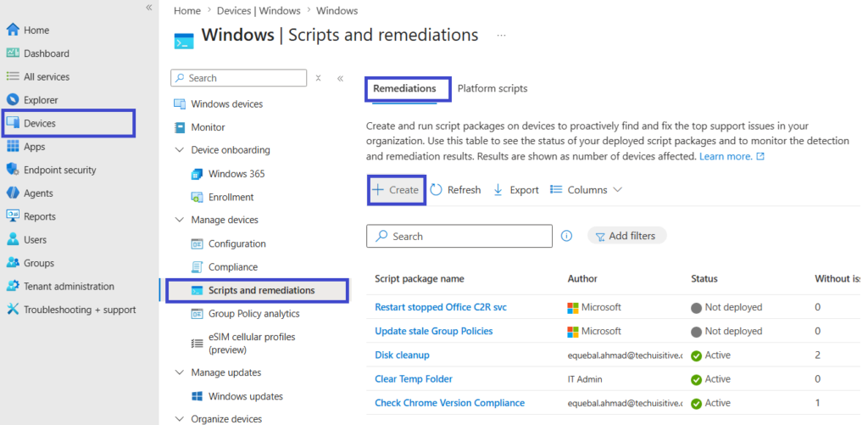Click the Groups people icon

click(x=13, y=263)
